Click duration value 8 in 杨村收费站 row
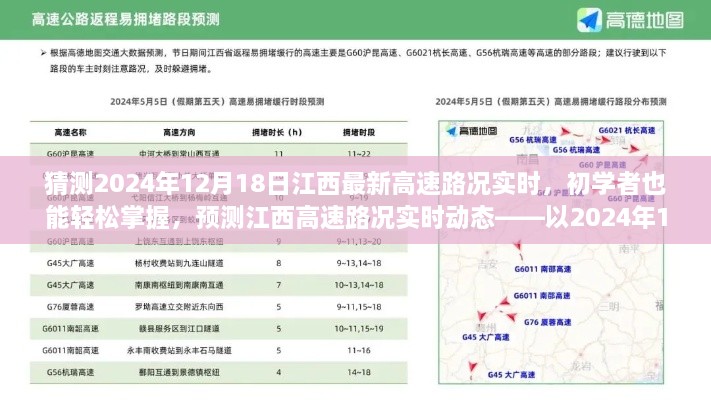711x400 pixels. pyautogui.click(x=278, y=263)
